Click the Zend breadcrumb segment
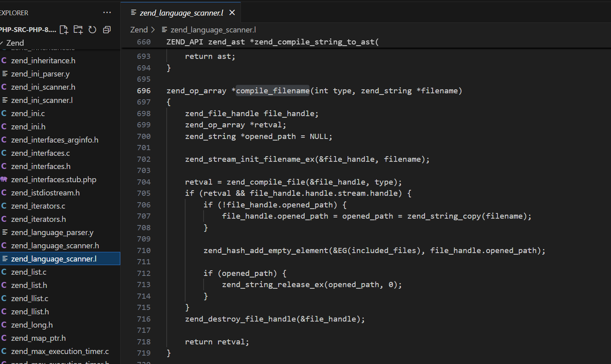 point(139,30)
